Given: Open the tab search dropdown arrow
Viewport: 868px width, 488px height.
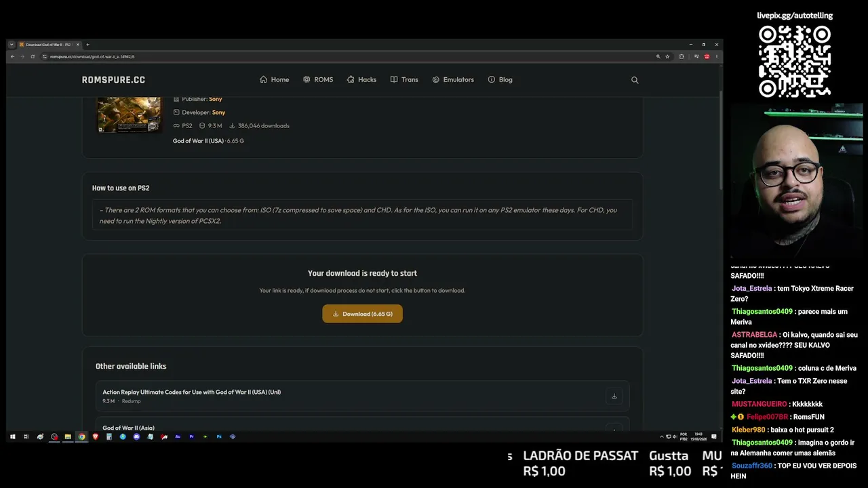Looking at the screenshot, I should [x=12, y=45].
